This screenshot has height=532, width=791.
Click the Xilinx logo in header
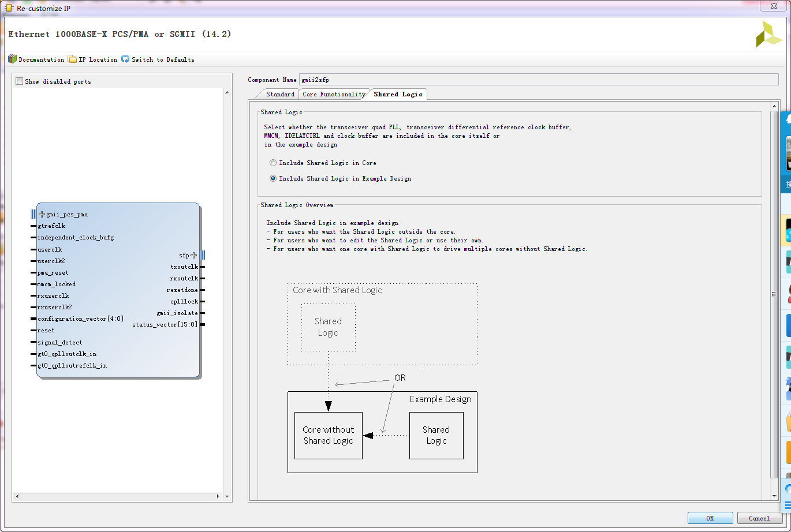pos(768,35)
